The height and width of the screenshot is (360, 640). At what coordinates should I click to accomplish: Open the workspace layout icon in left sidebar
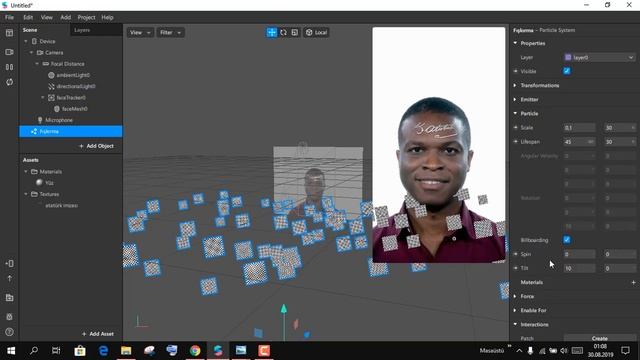pos(9,33)
